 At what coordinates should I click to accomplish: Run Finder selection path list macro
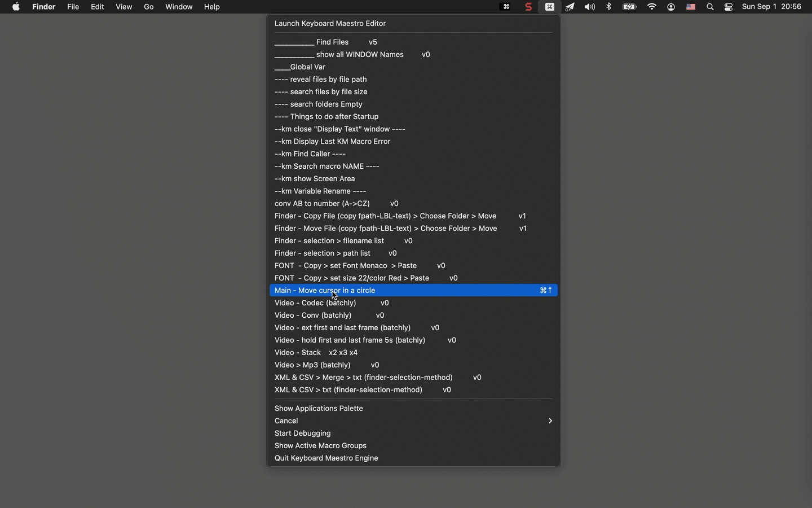pos(413,253)
